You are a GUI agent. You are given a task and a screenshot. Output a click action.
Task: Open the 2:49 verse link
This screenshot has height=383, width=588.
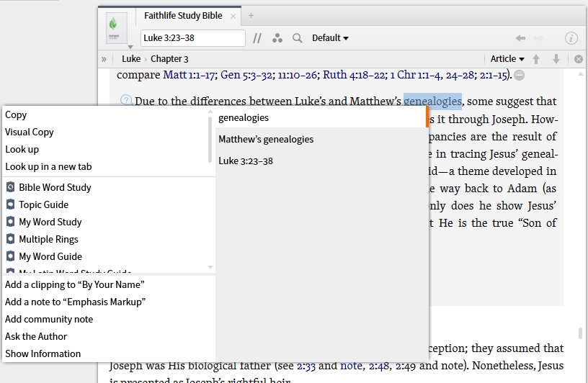point(405,366)
